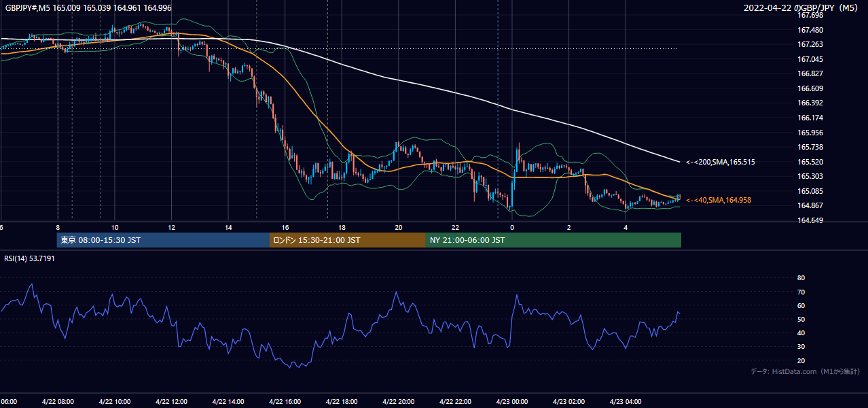The height and width of the screenshot is (408, 868).
Task: Select the NY 21:00-06:00 JST session bar
Action: click(554, 240)
